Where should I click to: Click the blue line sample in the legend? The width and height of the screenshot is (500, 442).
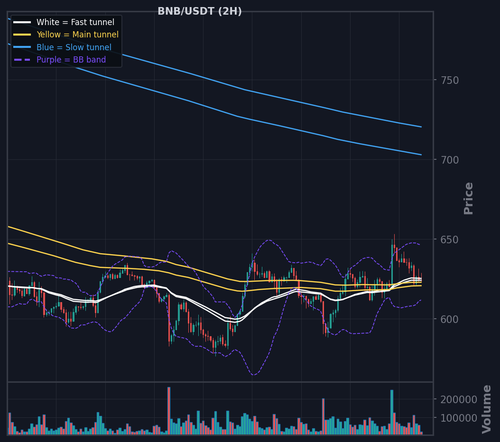coord(22,47)
